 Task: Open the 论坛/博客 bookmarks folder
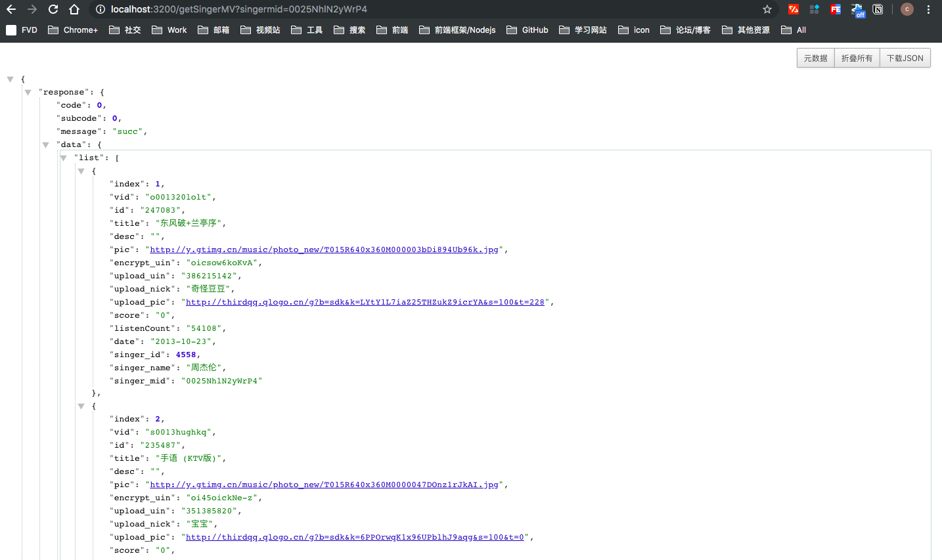[685, 30]
